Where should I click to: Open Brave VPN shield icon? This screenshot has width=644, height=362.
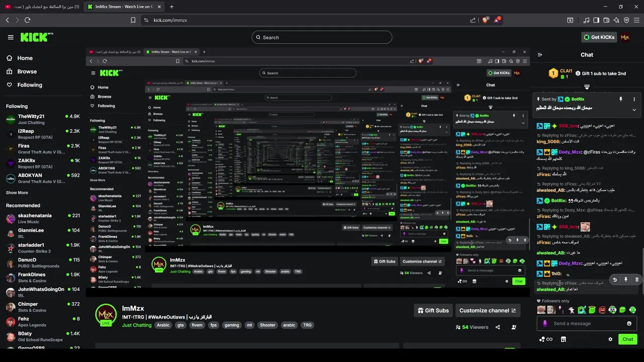pos(626,20)
